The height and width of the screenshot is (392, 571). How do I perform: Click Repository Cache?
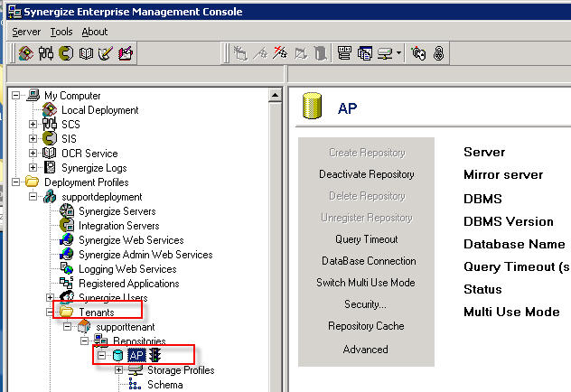click(x=366, y=326)
